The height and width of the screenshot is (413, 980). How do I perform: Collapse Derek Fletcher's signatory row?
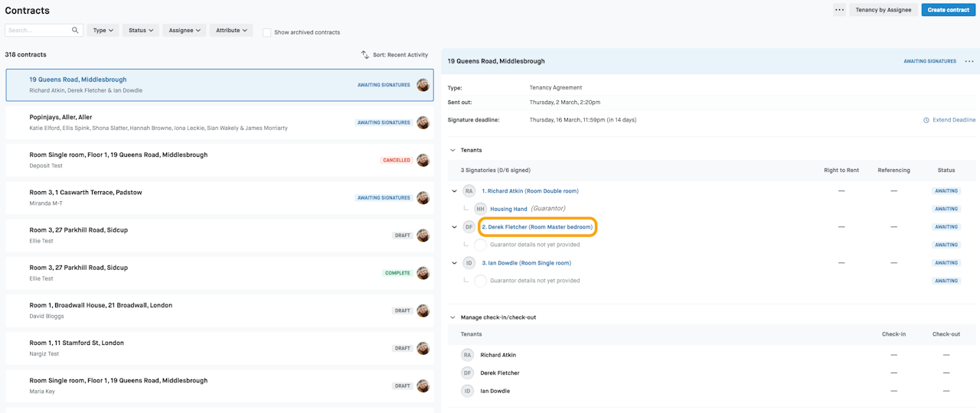[x=454, y=227]
